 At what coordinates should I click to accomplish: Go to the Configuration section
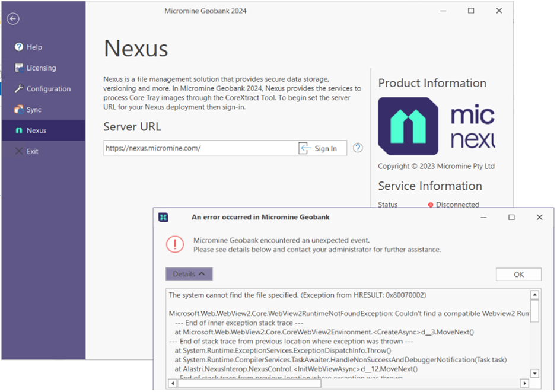(x=48, y=89)
